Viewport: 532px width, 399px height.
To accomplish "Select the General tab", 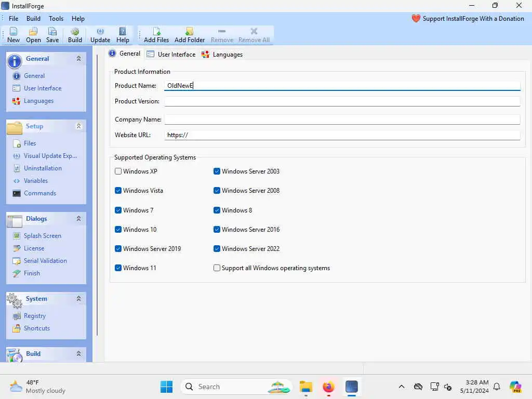I will (125, 54).
